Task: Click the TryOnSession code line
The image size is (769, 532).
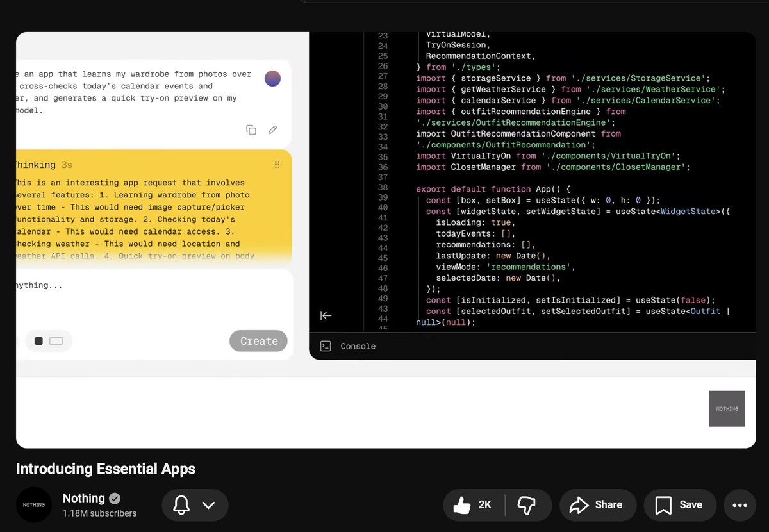Action: coord(458,45)
